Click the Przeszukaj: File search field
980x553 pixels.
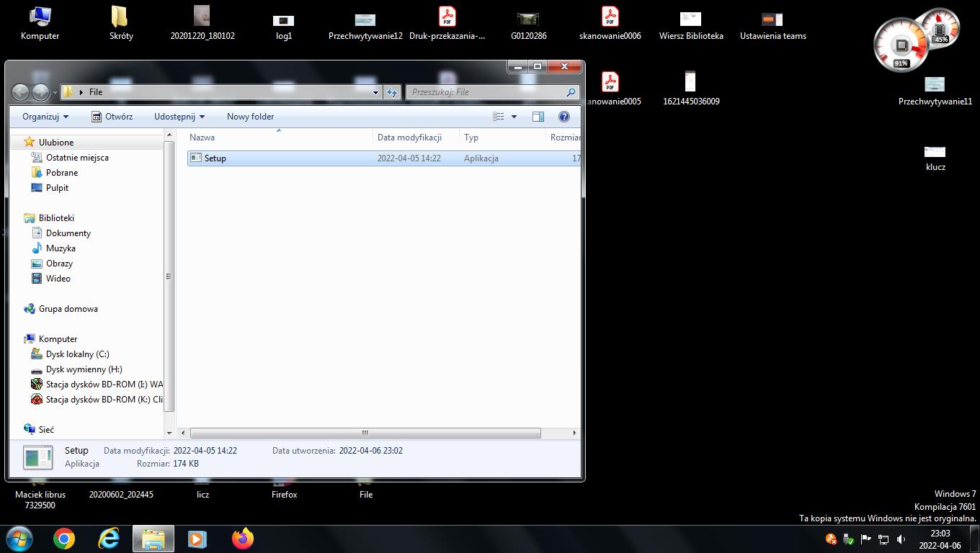486,92
